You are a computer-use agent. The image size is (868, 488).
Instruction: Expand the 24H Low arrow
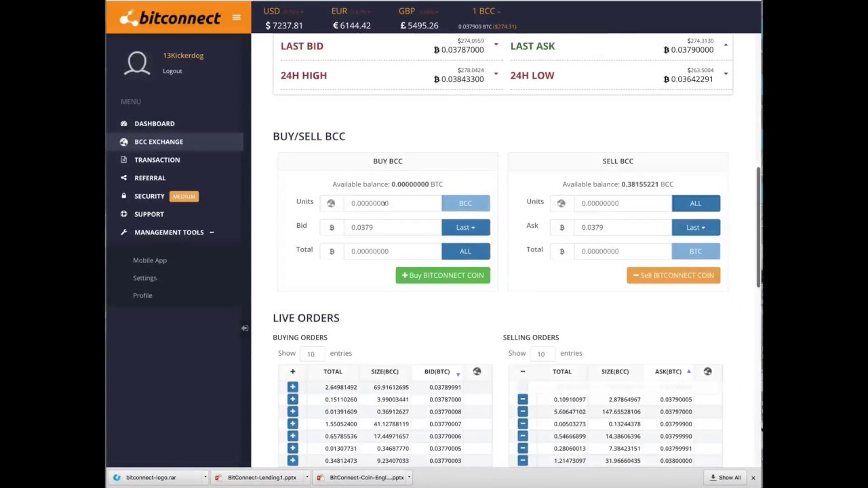click(x=726, y=73)
